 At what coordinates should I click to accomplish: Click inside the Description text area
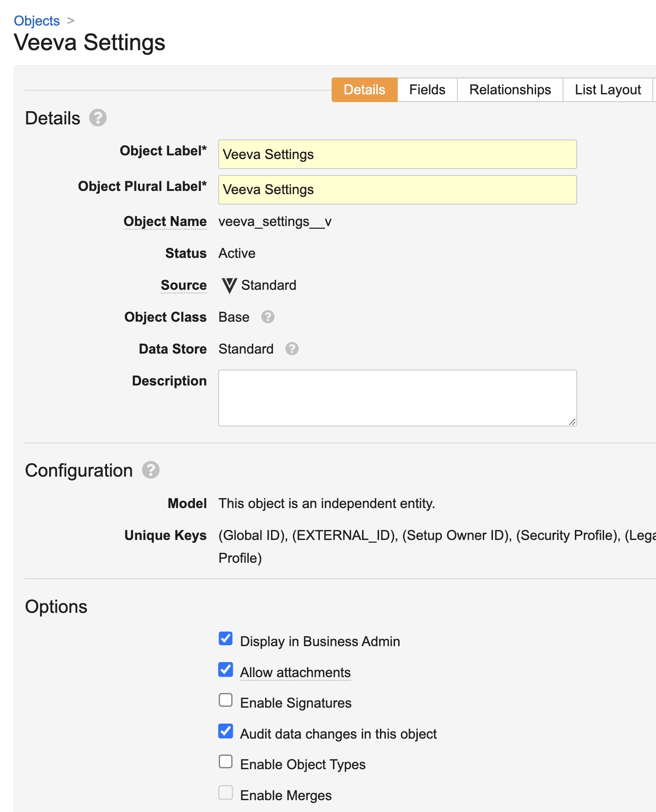(x=397, y=398)
